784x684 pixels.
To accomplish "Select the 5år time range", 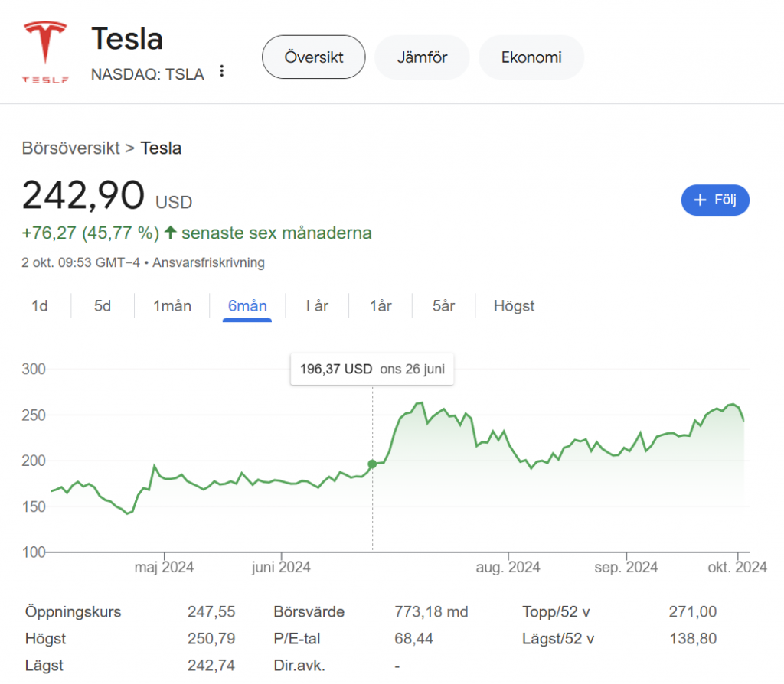I will [443, 306].
